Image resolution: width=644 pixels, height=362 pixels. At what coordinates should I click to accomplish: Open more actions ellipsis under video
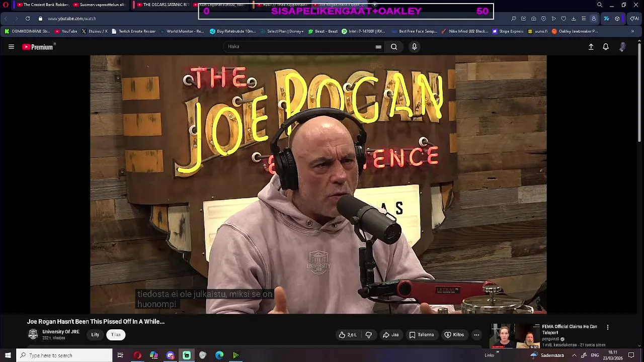point(476,335)
